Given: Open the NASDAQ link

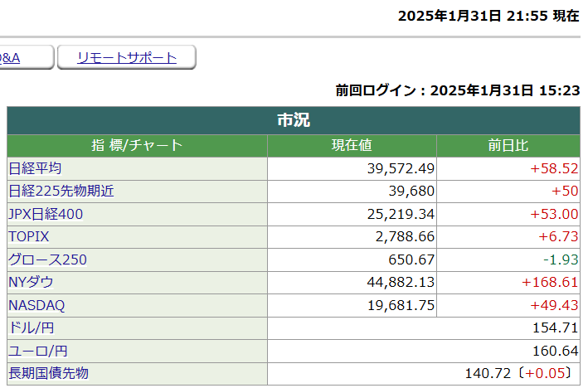Looking at the screenshot, I should pos(36,305).
